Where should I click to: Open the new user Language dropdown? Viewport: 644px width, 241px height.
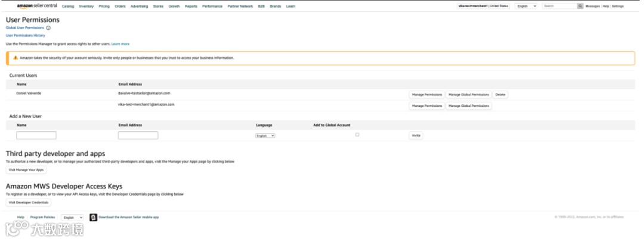[x=265, y=135]
